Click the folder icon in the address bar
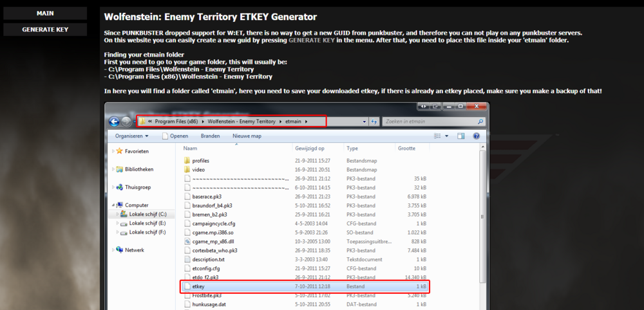 click(142, 122)
